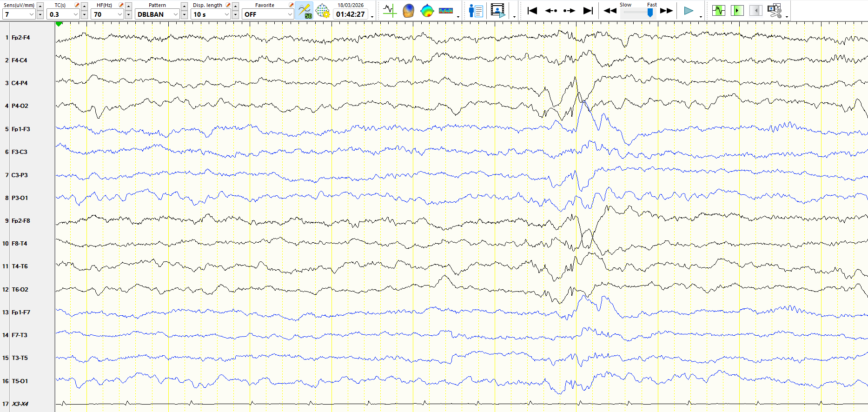The width and height of the screenshot is (868, 412).
Task: Step TC(s) up with the upper arrow
Action: [84, 6]
